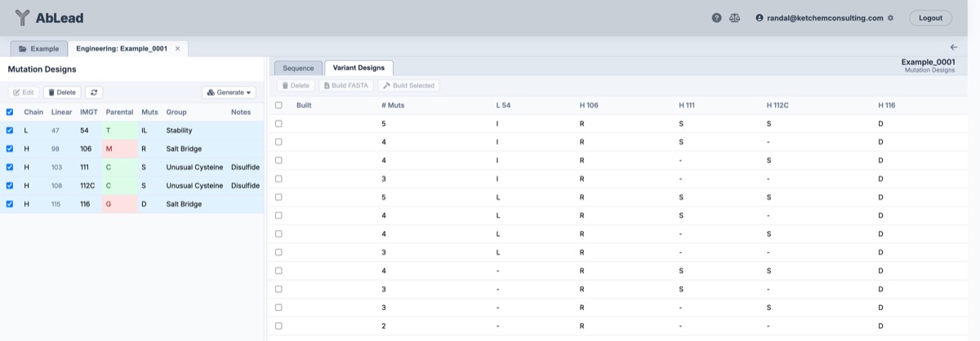
Task: Click the help question mark icon
Action: (x=716, y=18)
